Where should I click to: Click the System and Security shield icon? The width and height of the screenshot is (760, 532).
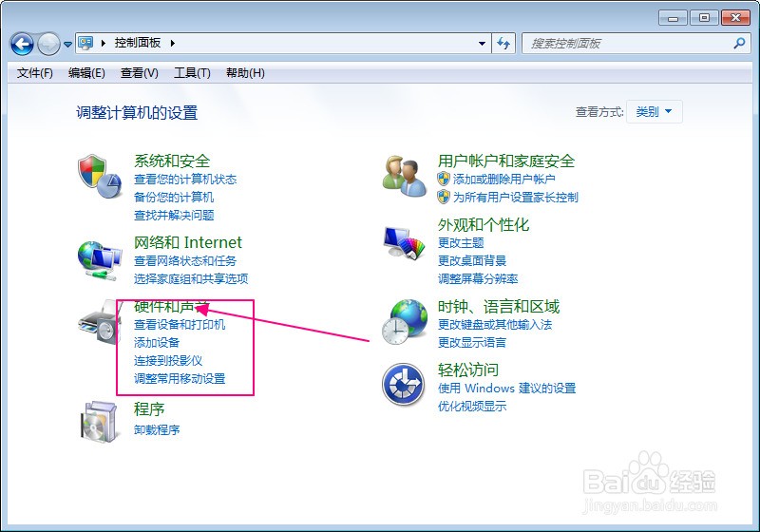[99, 176]
